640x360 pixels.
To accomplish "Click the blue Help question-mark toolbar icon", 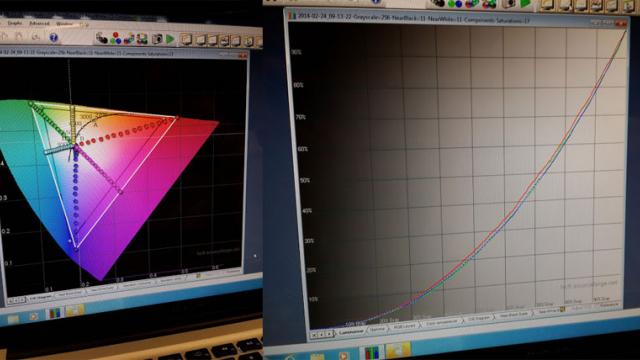I will (53, 38).
